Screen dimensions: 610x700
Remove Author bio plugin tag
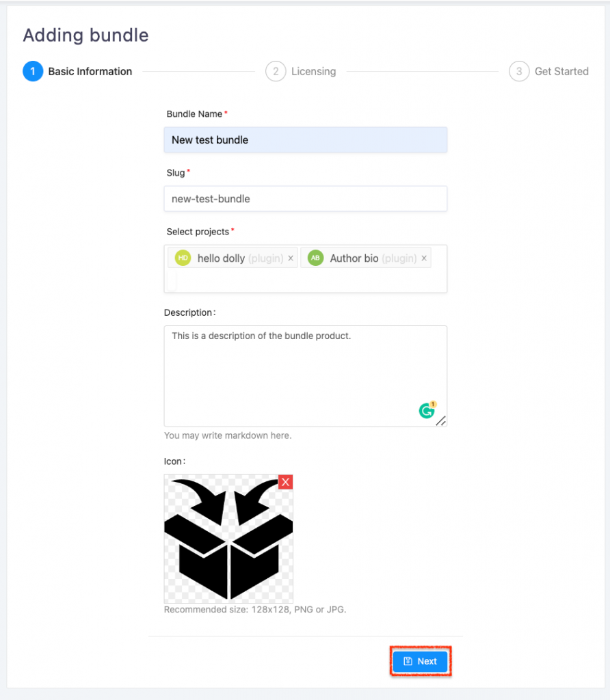pyautogui.click(x=424, y=258)
